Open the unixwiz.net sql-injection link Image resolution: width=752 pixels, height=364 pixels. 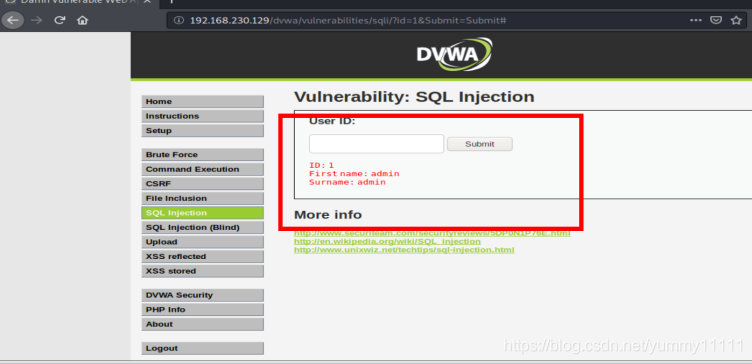click(x=404, y=250)
